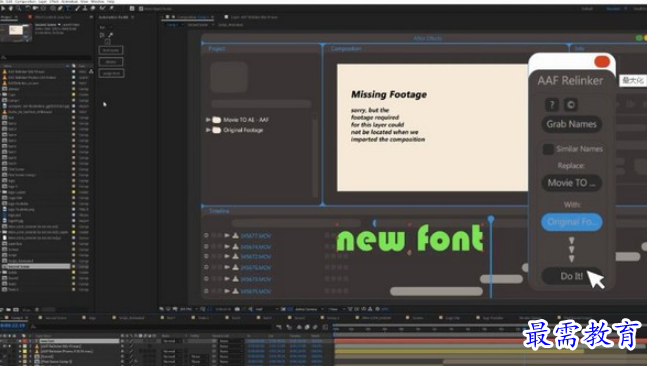Open the With 'Original Fo...' dropdown
This screenshot has width=647, height=366.
(x=571, y=222)
